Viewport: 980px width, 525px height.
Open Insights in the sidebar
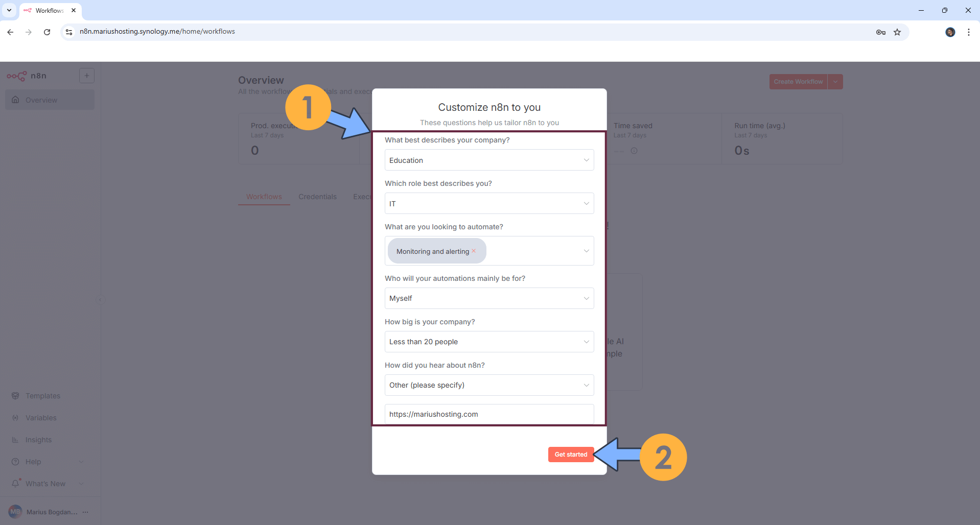click(50, 440)
